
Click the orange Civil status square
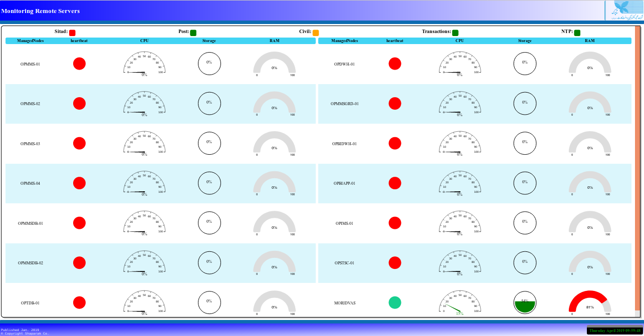[316, 33]
